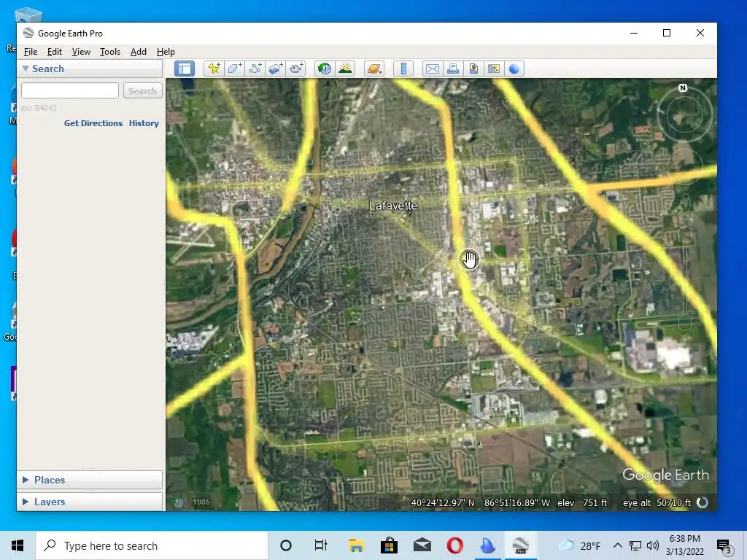Open the Windows Start menu
The width and height of the screenshot is (747, 560).
pos(18,545)
